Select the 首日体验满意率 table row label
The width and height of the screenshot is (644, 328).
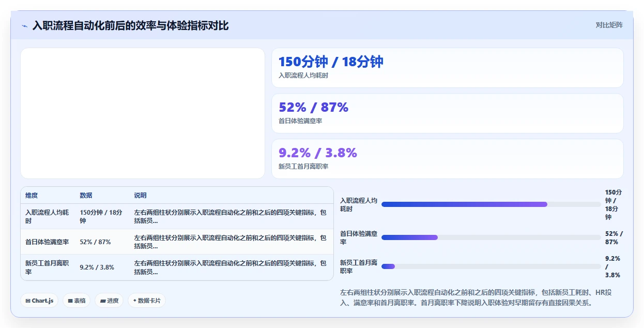coord(47,242)
